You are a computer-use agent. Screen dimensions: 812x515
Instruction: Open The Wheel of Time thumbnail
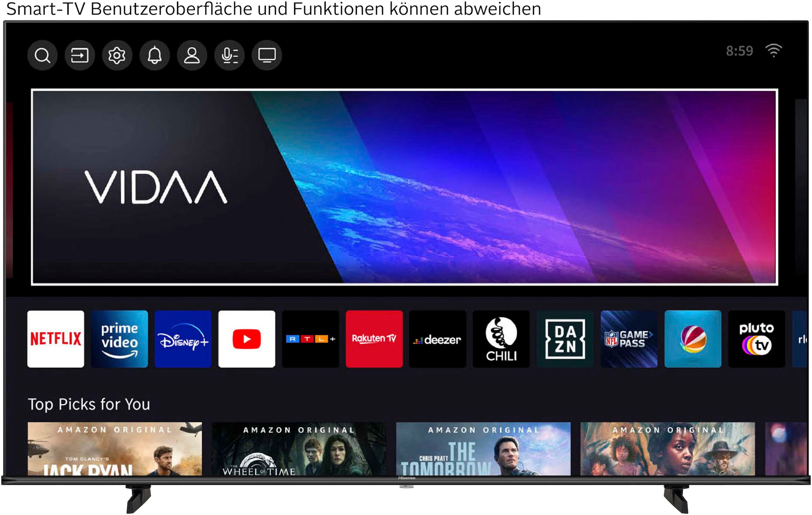299,449
